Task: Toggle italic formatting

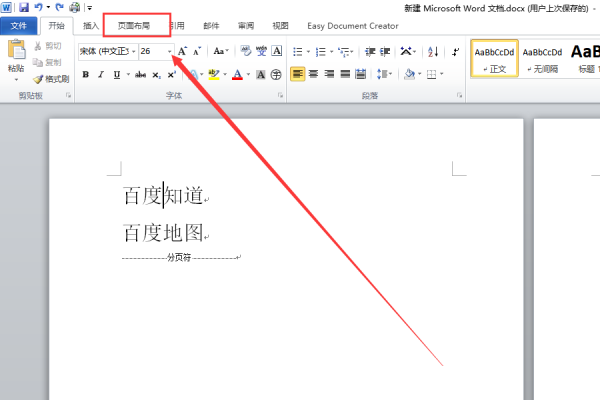Action: (x=101, y=74)
